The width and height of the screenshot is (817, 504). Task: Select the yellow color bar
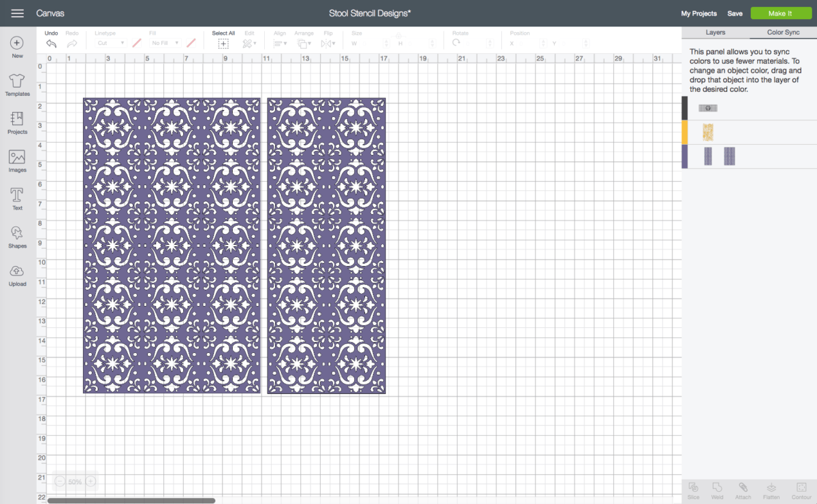coord(685,133)
